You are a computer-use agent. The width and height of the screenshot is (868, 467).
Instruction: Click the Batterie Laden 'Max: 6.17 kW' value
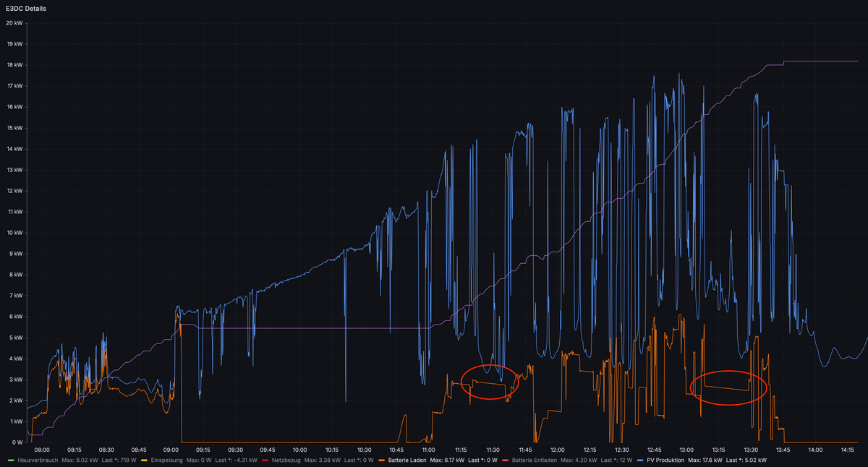448,460
